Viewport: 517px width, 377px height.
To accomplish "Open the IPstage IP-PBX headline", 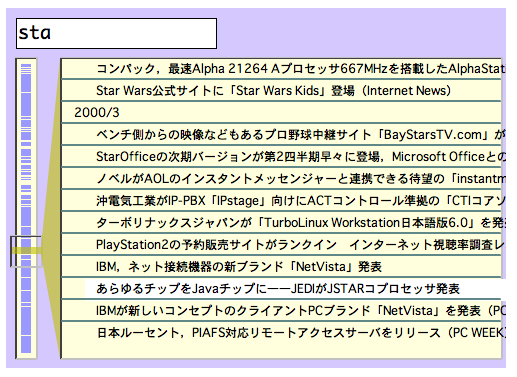I will (282, 200).
